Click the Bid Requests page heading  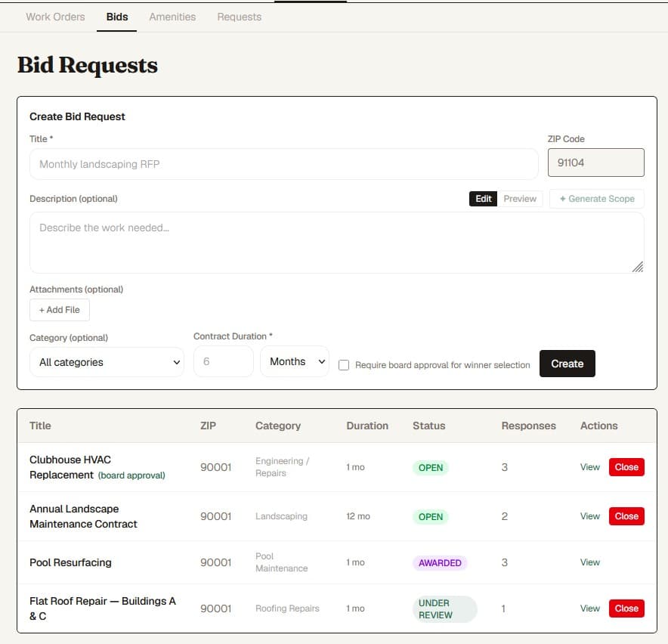pos(88,65)
